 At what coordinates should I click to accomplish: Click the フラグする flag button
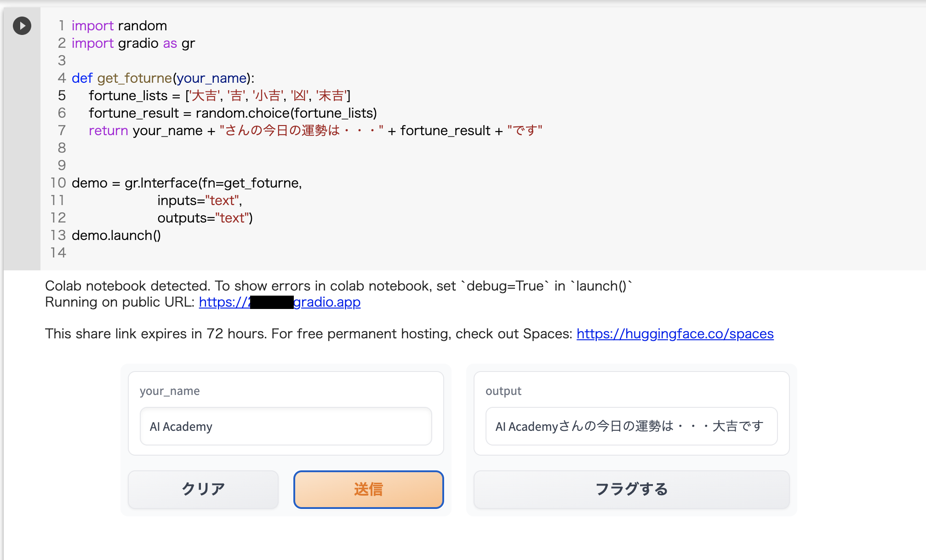(x=631, y=489)
